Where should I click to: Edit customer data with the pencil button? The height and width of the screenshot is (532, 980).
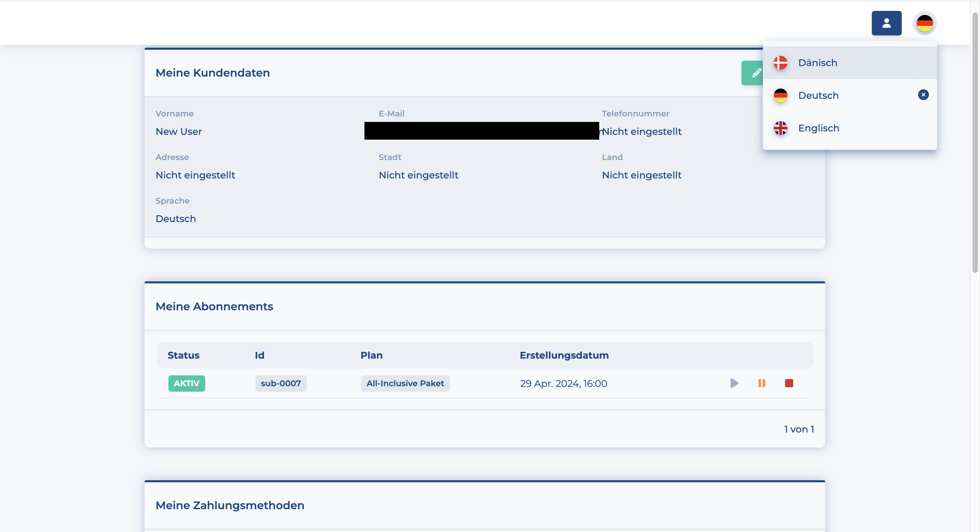pos(752,73)
